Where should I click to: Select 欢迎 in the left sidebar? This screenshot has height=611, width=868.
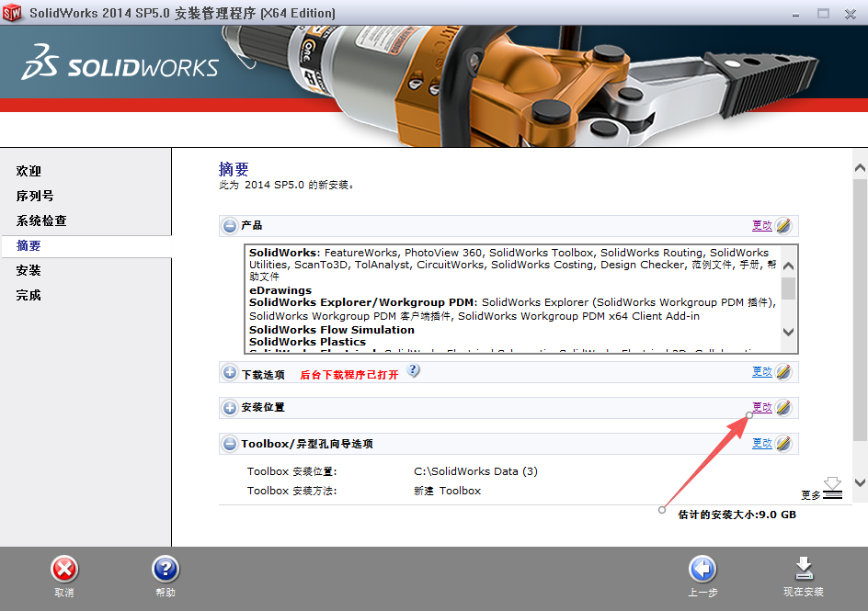(28, 171)
